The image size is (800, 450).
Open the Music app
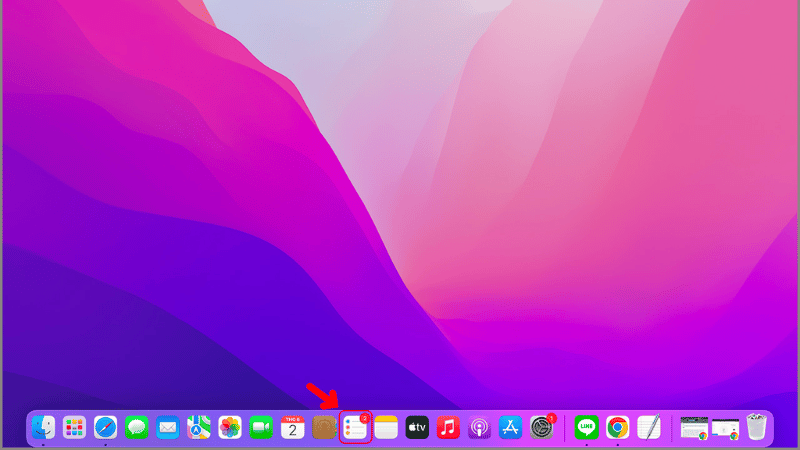pyautogui.click(x=448, y=428)
